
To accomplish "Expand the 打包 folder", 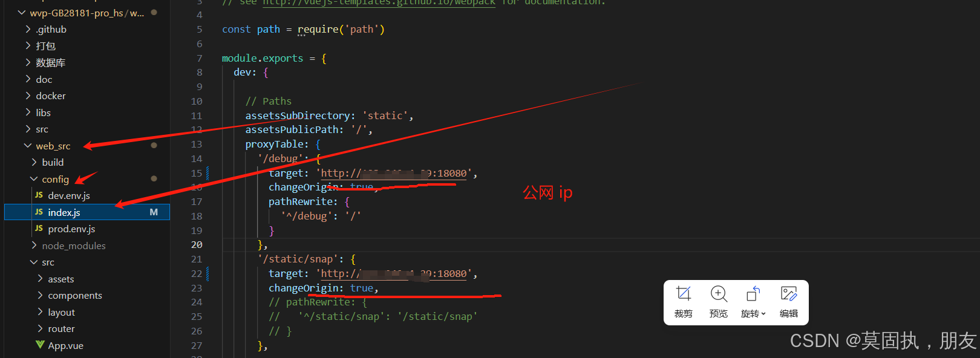I will point(28,46).
